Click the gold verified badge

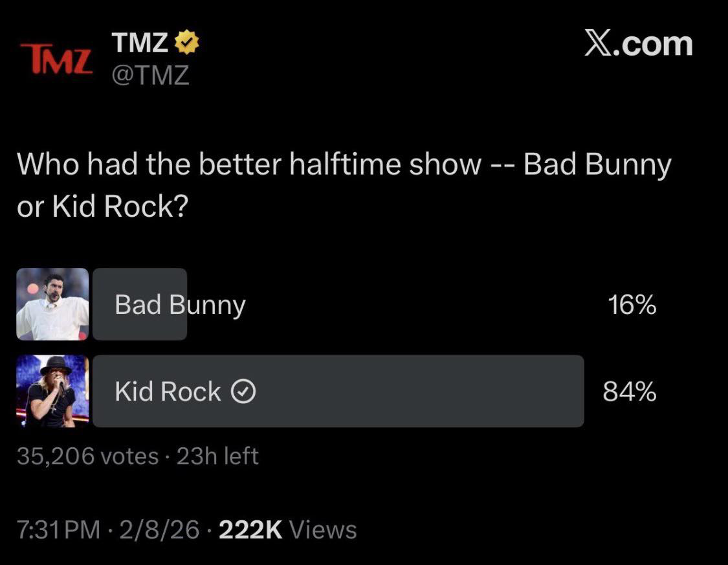point(187,43)
